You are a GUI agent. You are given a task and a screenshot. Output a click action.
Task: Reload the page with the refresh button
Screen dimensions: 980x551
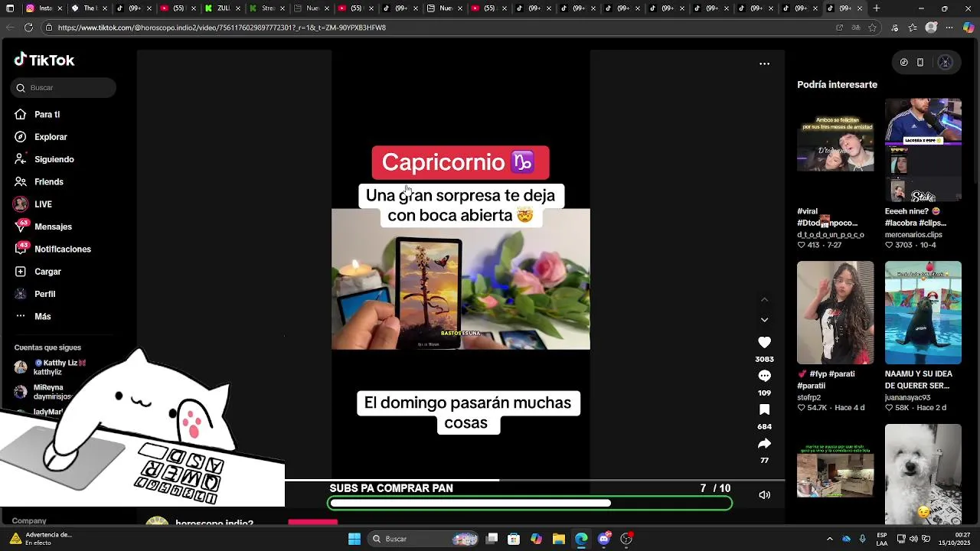28,28
